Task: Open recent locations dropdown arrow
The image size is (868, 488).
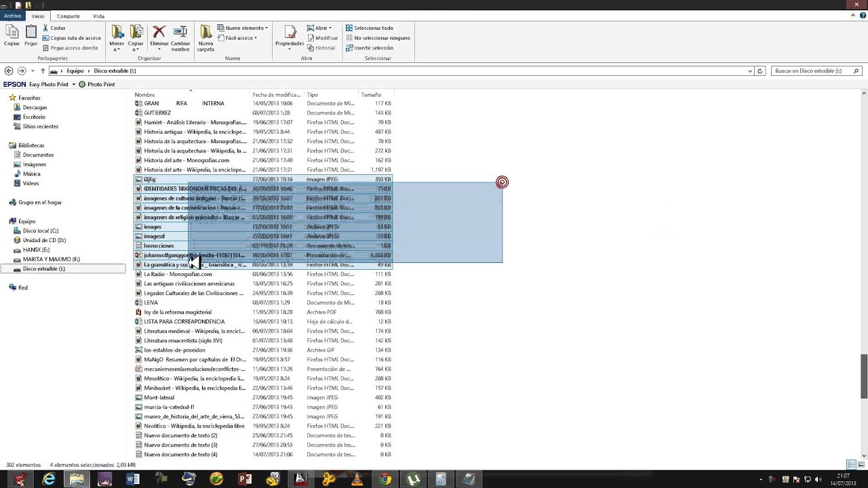Action: pos(31,70)
